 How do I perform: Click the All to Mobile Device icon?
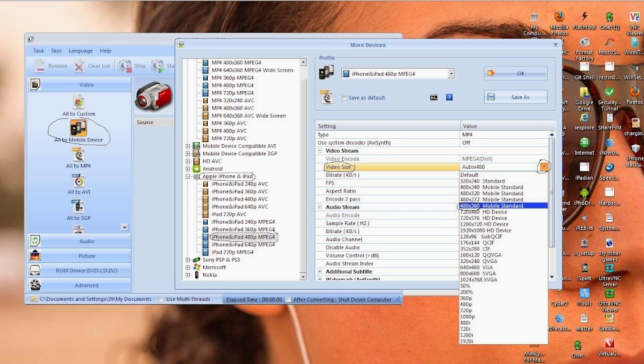pos(78,128)
